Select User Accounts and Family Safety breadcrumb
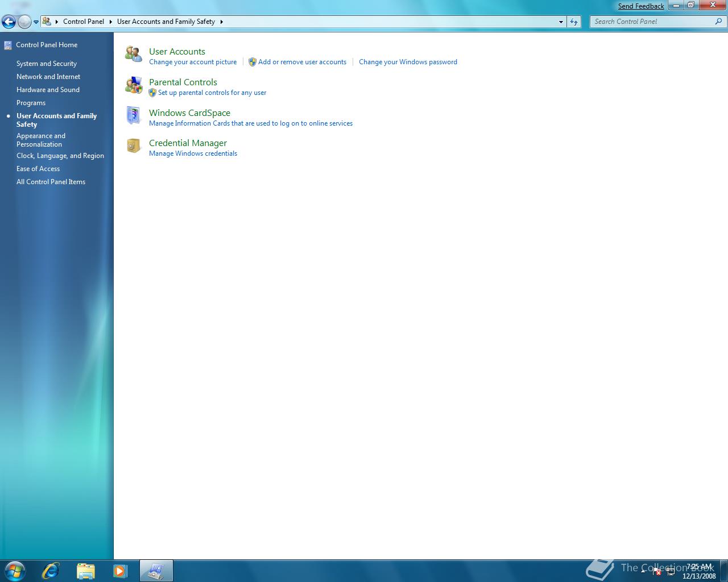Screen dimensions: 728x582 pos(166,22)
